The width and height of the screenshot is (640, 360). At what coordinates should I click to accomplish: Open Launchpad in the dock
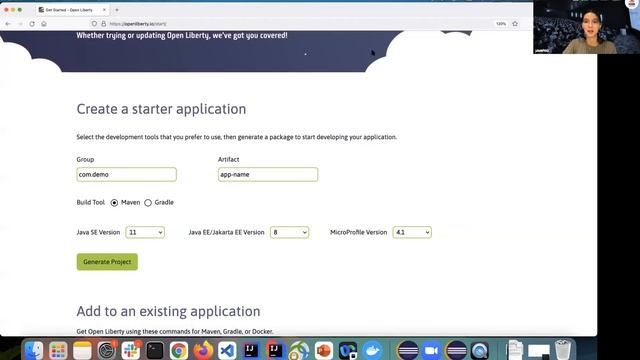tap(58, 351)
